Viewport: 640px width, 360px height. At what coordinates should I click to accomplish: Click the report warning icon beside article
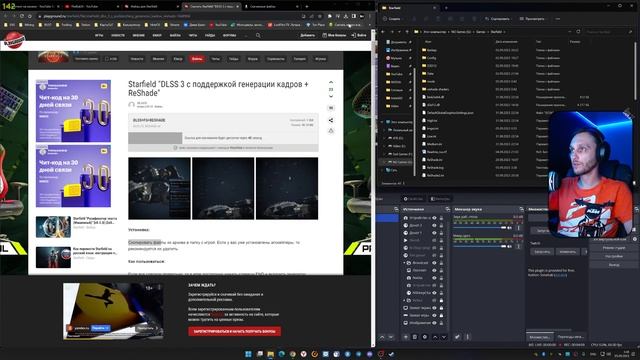click(331, 131)
